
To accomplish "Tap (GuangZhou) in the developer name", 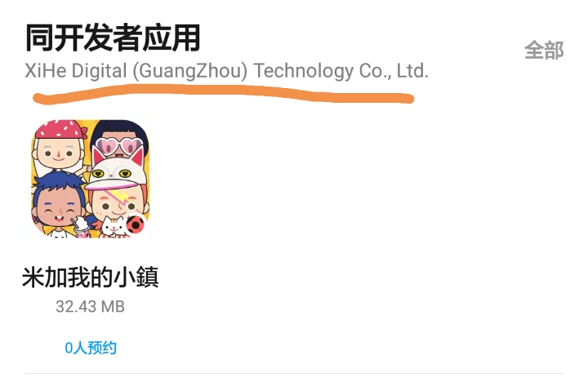I will pyautogui.click(x=190, y=71).
